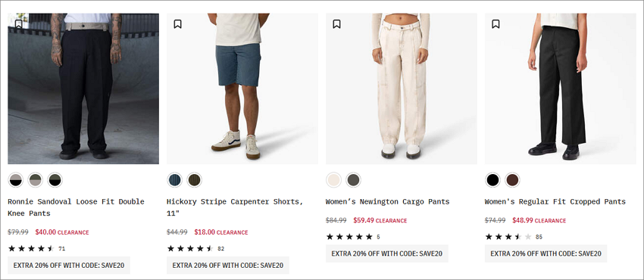Screen dimensions: 644x280
Task: Select black swatch for Regular Fit Cropped Pants
Action: [x=492, y=180]
